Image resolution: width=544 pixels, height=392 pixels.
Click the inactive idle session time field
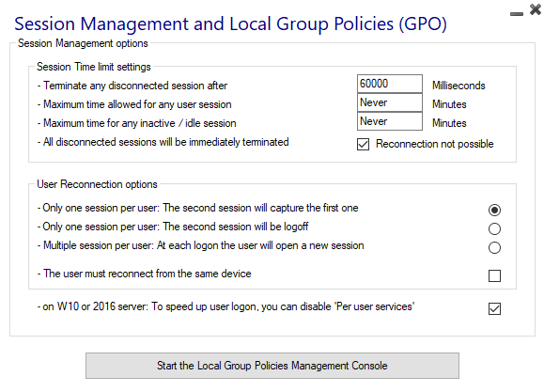click(390, 121)
